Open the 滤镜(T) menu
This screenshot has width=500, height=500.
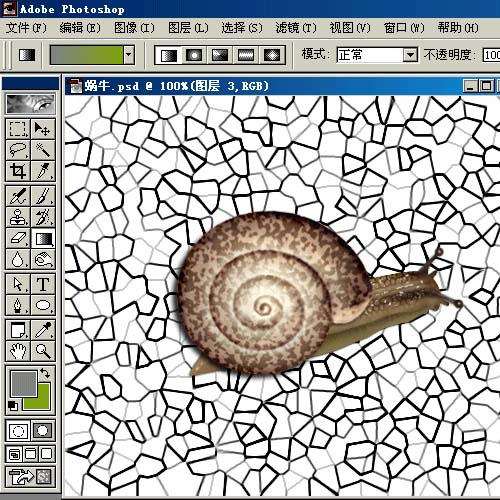(x=296, y=28)
